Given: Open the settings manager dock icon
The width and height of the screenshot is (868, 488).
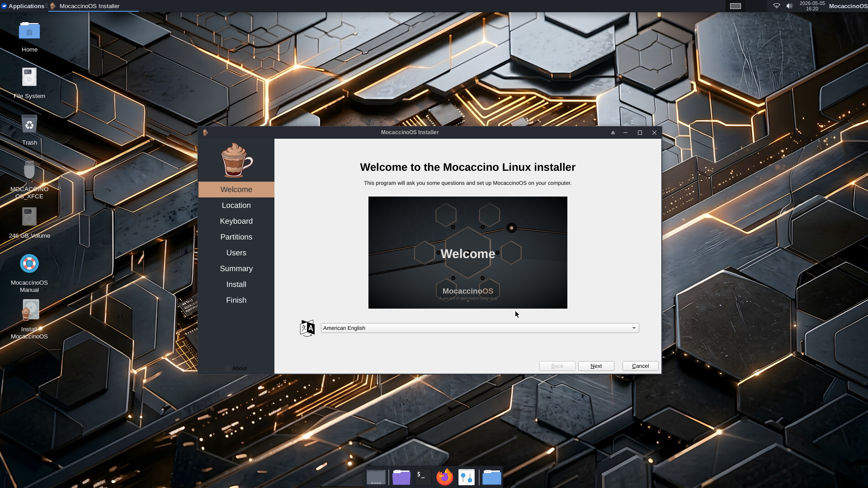Looking at the screenshot, I should click(x=467, y=477).
